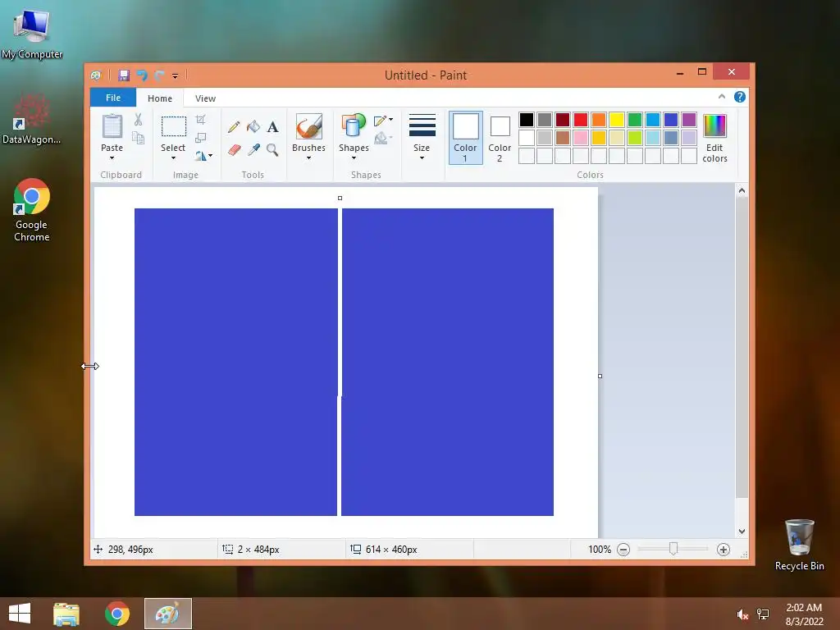Image resolution: width=840 pixels, height=630 pixels.
Task: Click the Copy icon in Clipboard group
Action: [138, 138]
